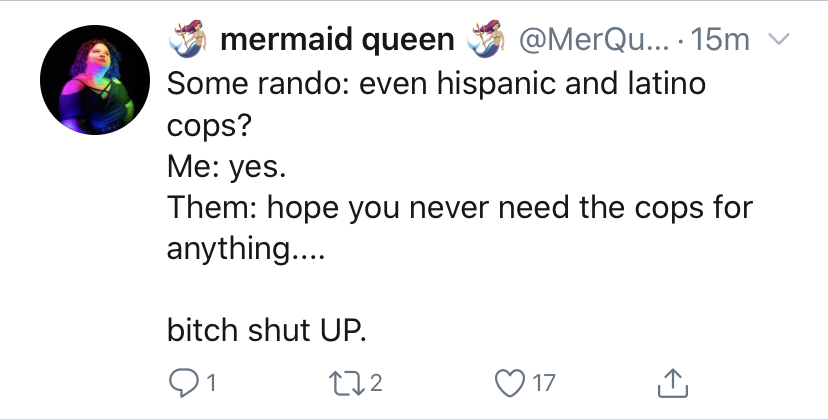Open the reply speech bubble icon
This screenshot has height=420, width=828.
click(x=184, y=383)
